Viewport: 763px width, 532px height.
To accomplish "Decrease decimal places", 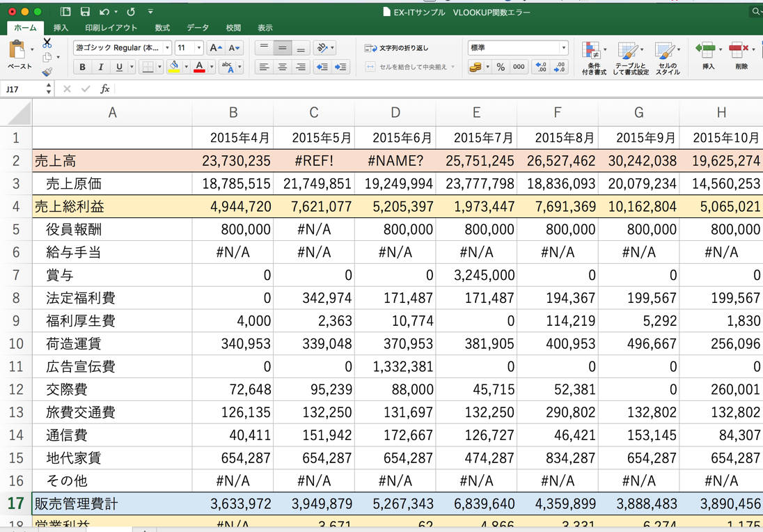I will tap(559, 67).
